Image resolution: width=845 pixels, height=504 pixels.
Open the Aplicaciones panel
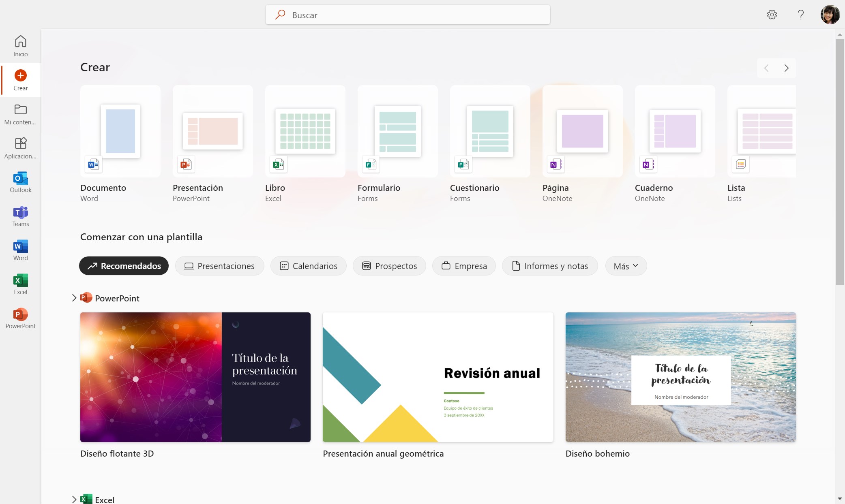pyautogui.click(x=20, y=148)
